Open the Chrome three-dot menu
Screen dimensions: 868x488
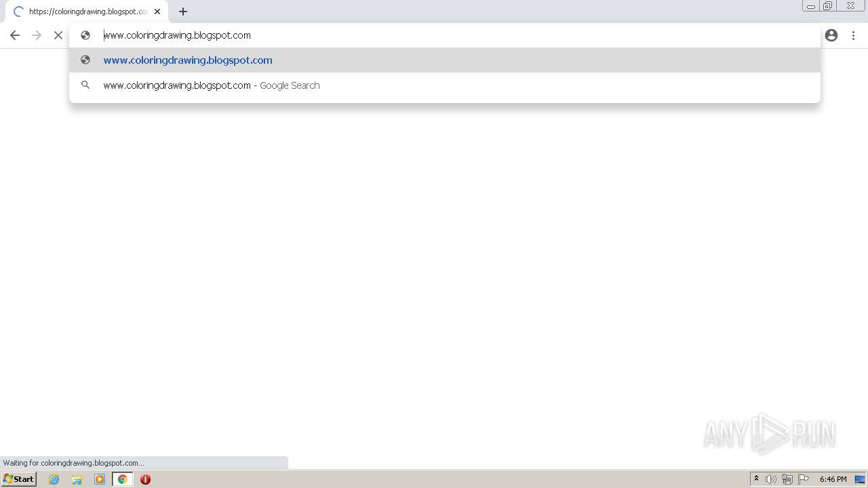pos(853,35)
